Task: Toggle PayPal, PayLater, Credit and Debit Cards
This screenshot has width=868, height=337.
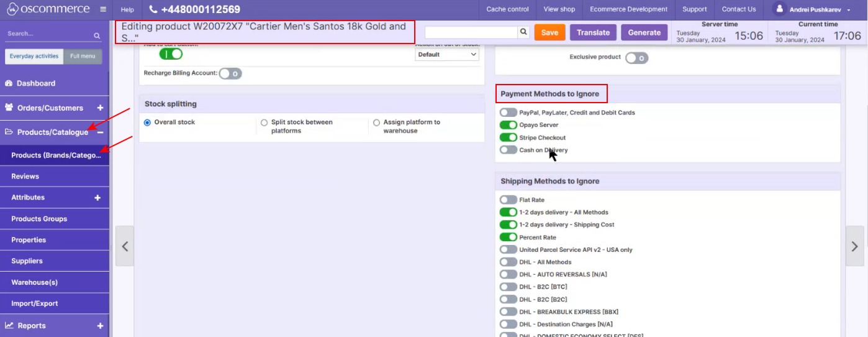Action: [509, 113]
